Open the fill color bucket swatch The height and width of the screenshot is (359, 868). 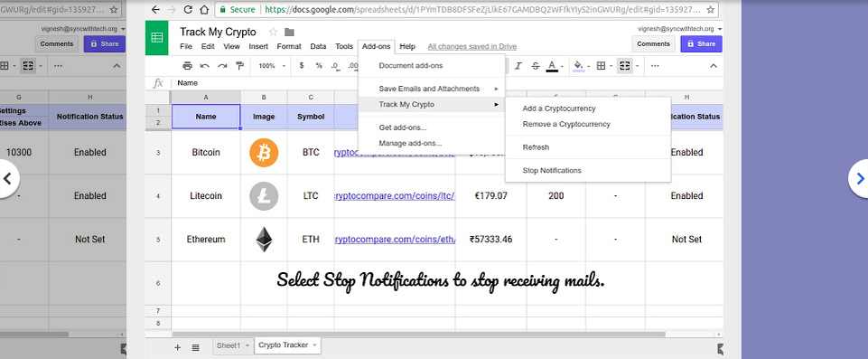pyautogui.click(x=578, y=67)
